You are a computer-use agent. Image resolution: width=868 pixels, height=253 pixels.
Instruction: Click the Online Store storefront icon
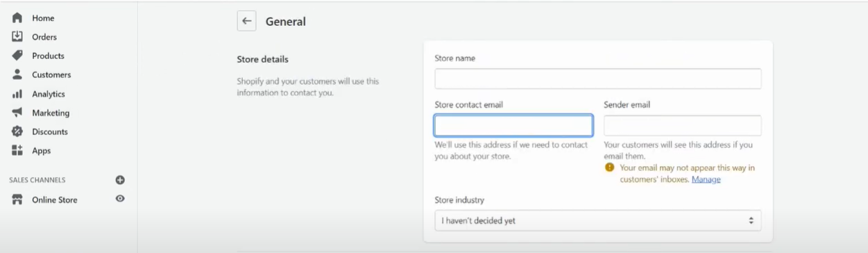point(17,199)
